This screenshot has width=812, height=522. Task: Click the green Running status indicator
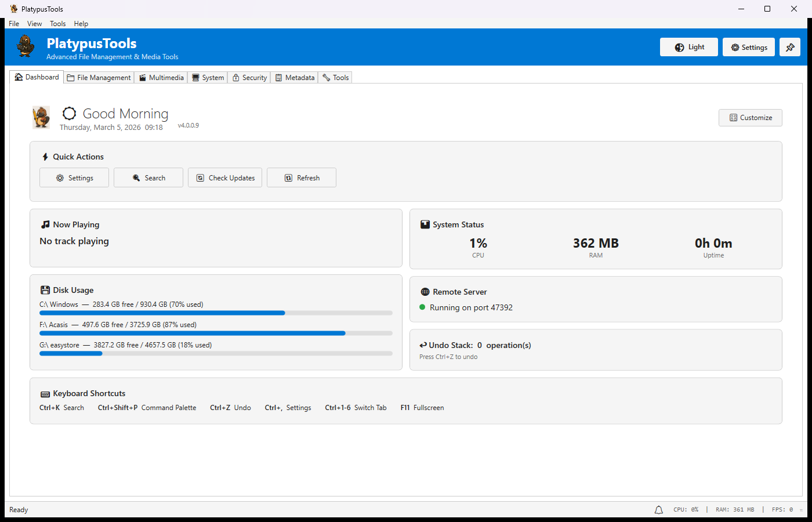423,307
